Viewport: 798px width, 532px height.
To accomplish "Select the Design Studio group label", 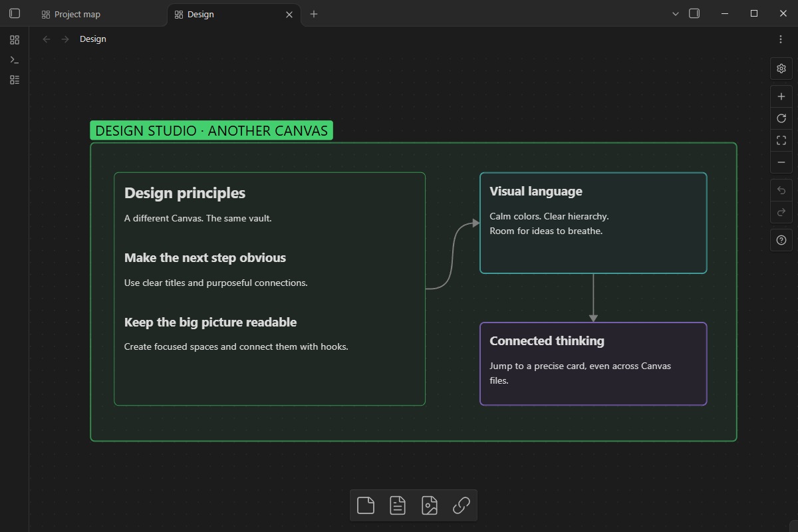I will point(211,130).
